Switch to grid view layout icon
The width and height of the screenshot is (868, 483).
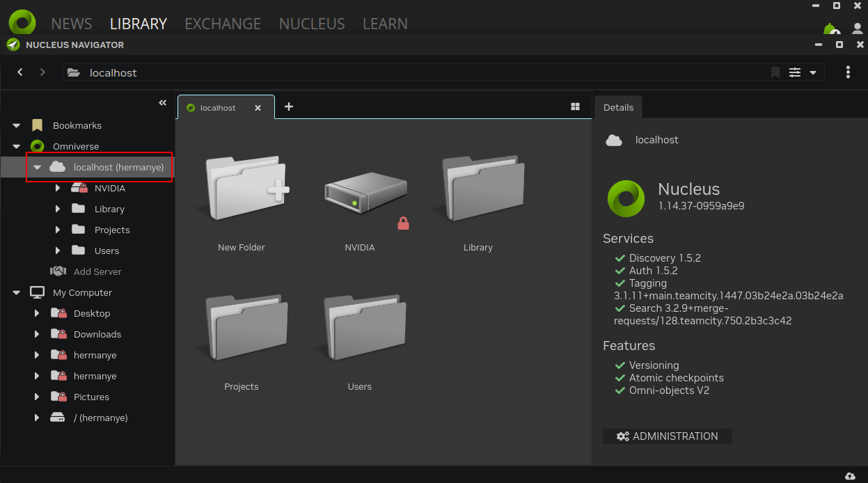pyautogui.click(x=575, y=106)
